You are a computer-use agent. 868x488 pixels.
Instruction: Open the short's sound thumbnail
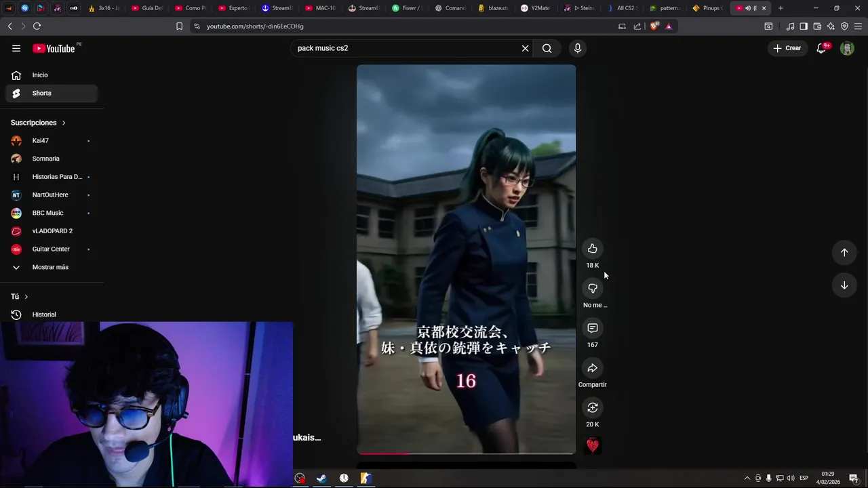click(593, 445)
